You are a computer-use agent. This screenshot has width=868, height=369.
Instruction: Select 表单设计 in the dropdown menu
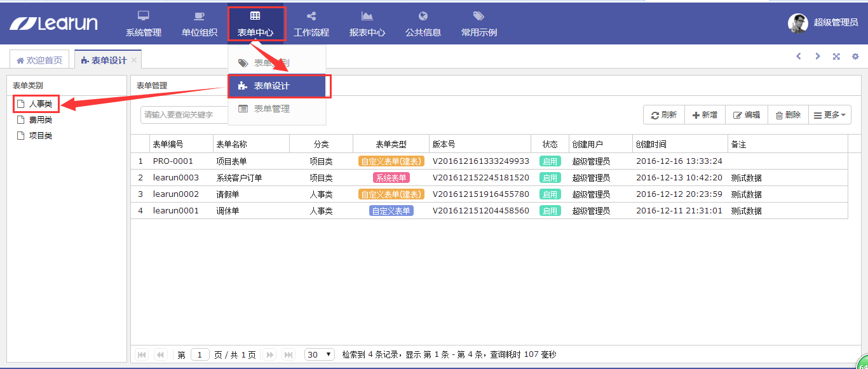[277, 86]
